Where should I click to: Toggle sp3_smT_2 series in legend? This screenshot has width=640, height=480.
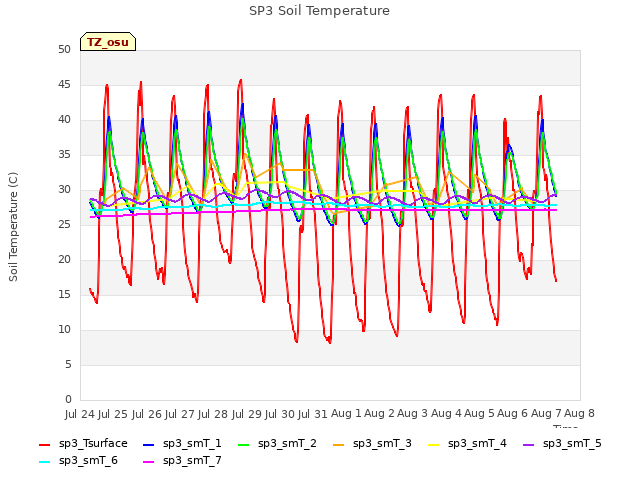pos(278,444)
